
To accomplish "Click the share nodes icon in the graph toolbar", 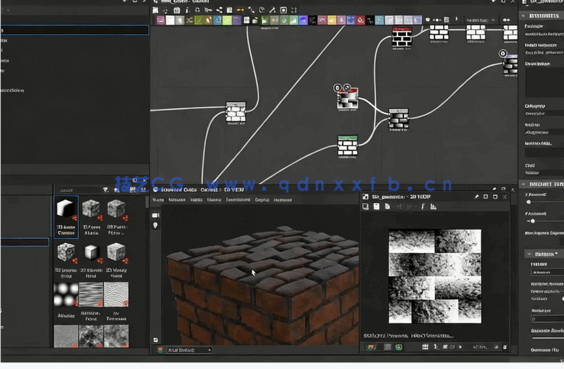I will coord(219,10).
